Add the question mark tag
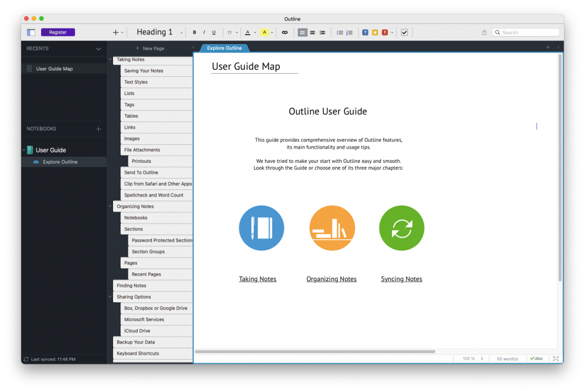585x392 pixels. pyautogui.click(x=365, y=33)
